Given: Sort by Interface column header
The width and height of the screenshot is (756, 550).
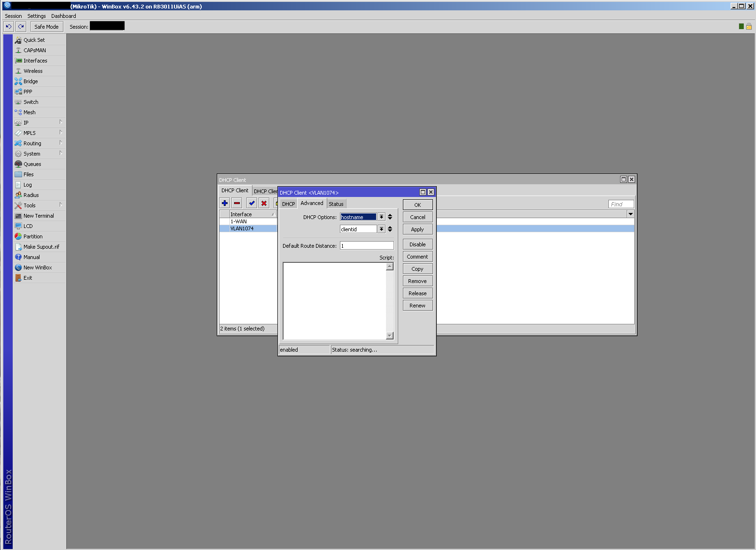Looking at the screenshot, I should (253, 214).
